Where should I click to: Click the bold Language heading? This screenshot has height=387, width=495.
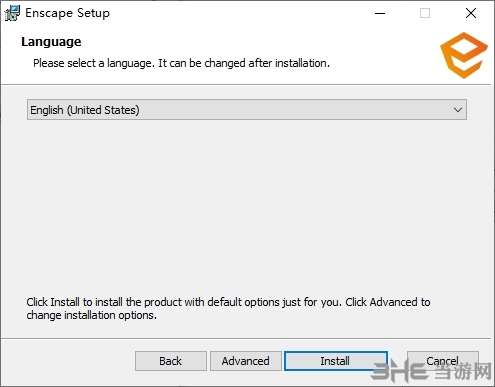(x=51, y=42)
